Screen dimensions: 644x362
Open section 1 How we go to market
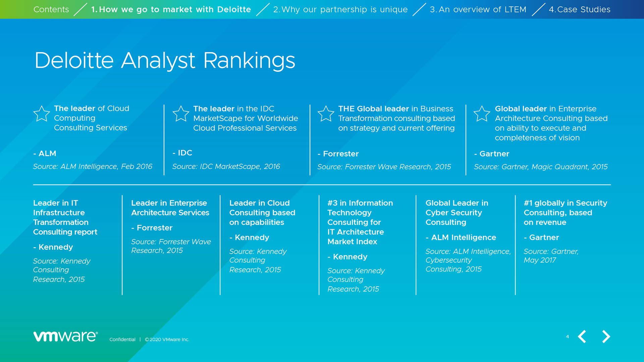coord(171,9)
